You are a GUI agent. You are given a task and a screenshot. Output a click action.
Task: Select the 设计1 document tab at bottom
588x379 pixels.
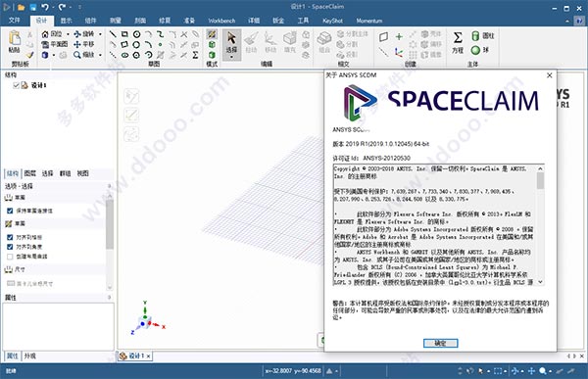pos(135,355)
